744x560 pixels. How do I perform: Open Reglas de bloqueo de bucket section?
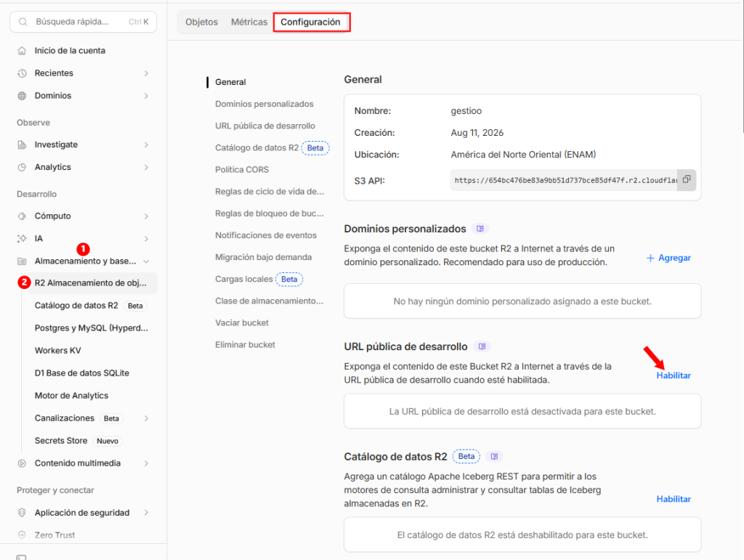pyautogui.click(x=270, y=214)
